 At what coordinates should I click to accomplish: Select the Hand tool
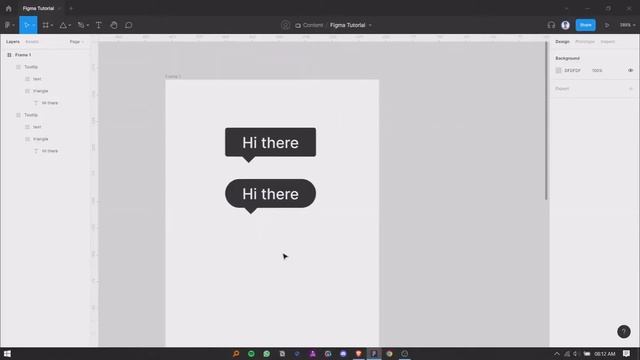click(114, 25)
